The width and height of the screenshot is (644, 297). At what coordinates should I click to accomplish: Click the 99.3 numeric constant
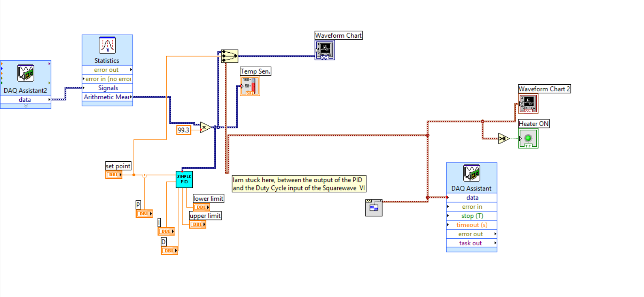click(x=183, y=130)
